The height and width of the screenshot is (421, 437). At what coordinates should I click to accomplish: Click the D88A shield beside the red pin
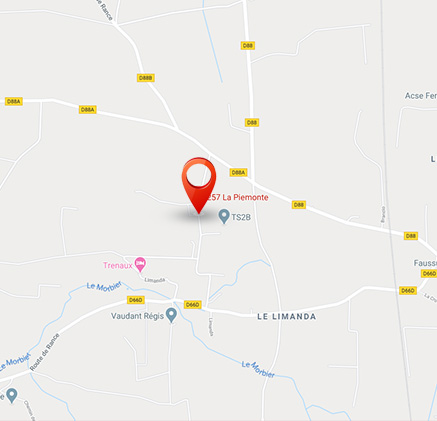coord(238,172)
